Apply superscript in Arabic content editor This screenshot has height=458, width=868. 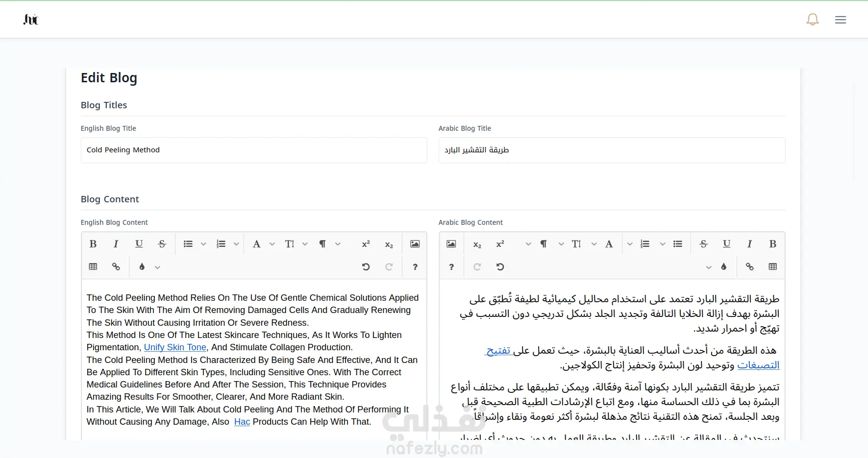pos(500,244)
